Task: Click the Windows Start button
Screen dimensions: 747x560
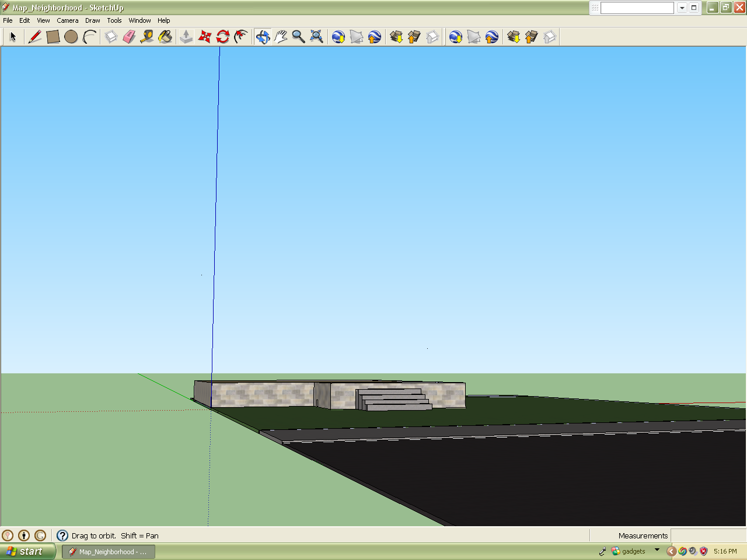Action: (x=27, y=551)
